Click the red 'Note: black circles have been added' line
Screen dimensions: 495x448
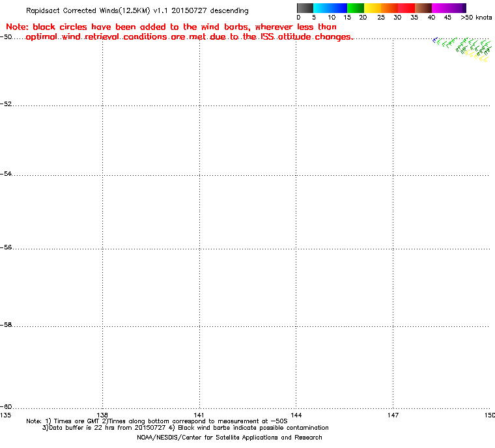[171, 27]
